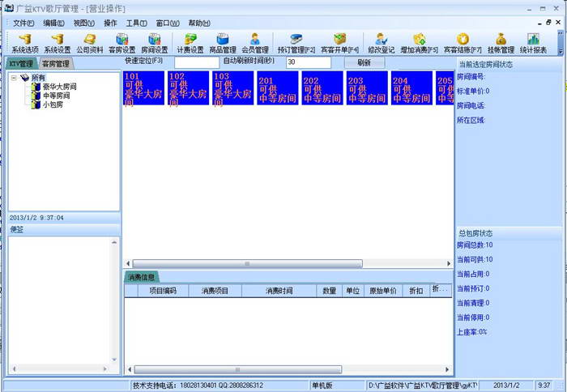Click the 自动刷新时间 field showing 30
This screenshot has width=567, height=392.
click(x=309, y=62)
